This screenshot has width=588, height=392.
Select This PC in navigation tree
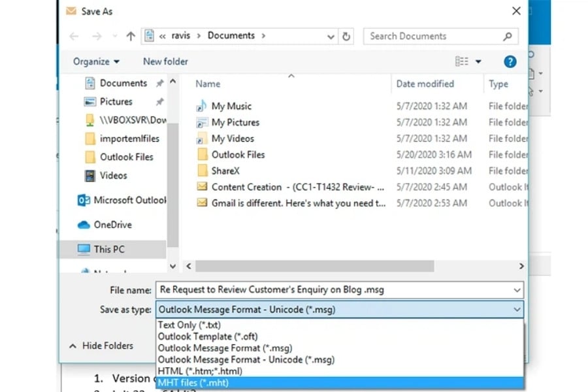point(108,249)
